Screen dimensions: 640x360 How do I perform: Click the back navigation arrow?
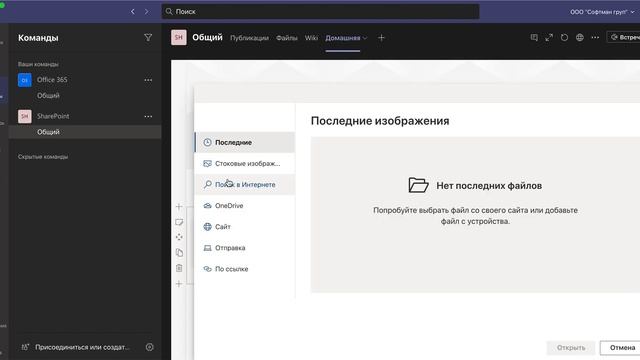[133, 12]
